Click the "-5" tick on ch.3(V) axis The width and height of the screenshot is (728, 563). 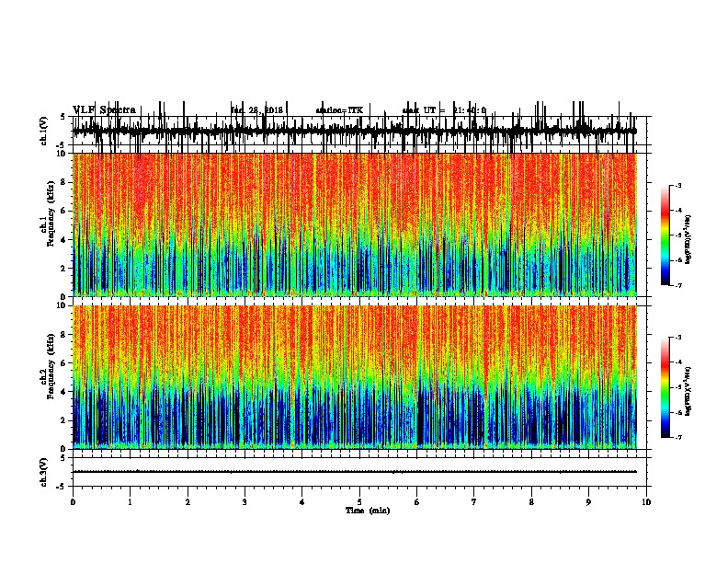tap(63, 487)
